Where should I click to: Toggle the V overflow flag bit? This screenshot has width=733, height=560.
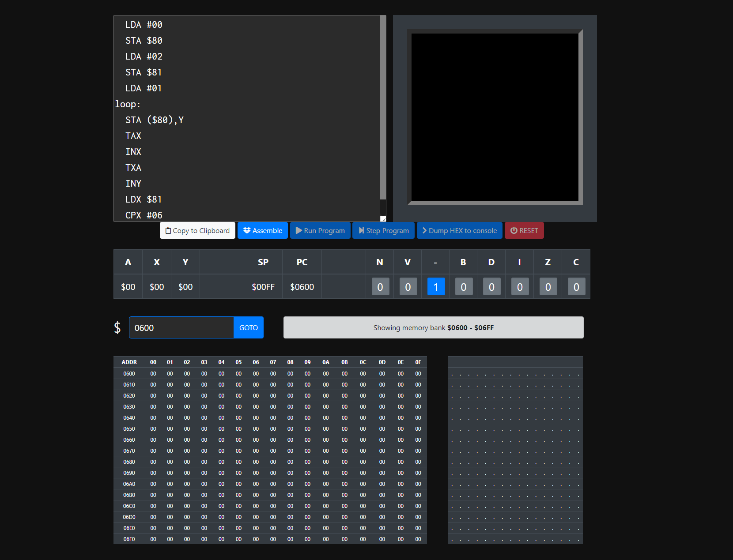tap(408, 287)
